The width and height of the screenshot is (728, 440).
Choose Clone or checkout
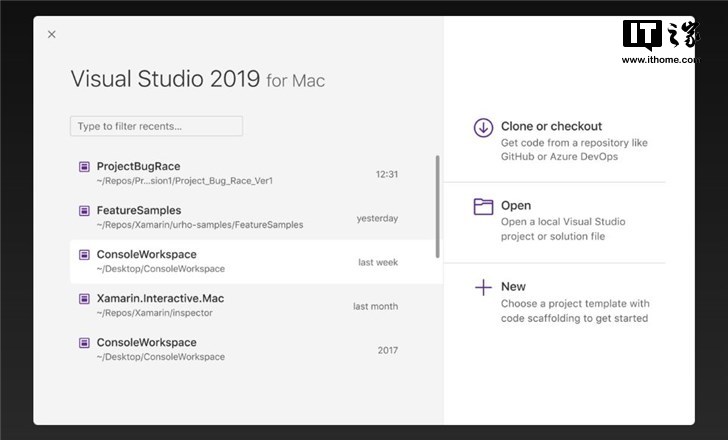coord(560,141)
